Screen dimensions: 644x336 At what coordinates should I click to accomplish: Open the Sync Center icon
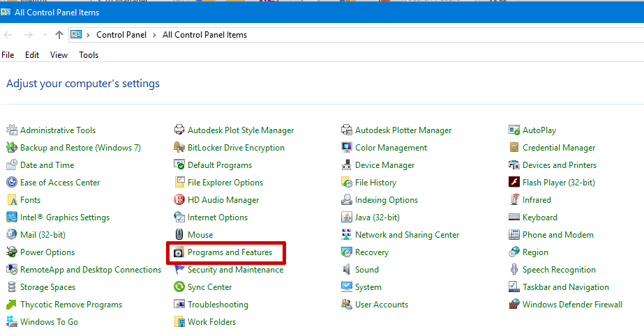(179, 287)
